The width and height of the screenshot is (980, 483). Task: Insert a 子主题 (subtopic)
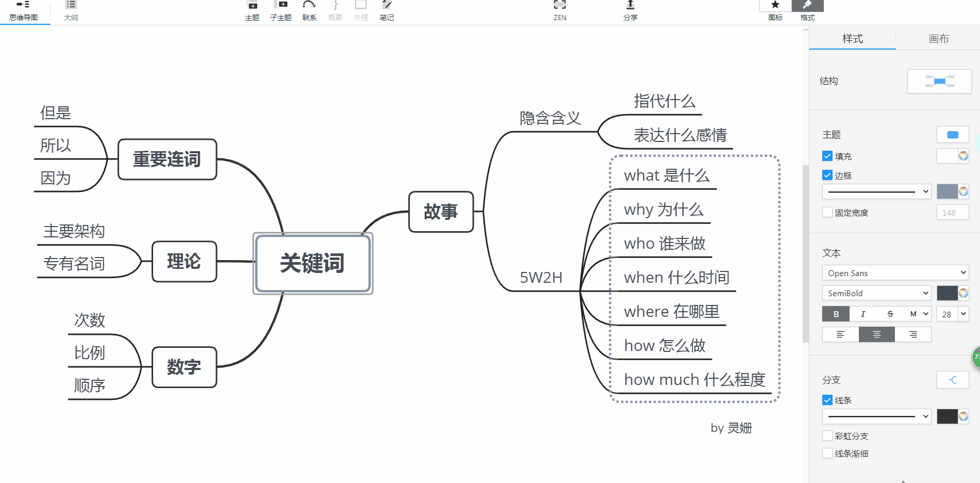[281, 9]
